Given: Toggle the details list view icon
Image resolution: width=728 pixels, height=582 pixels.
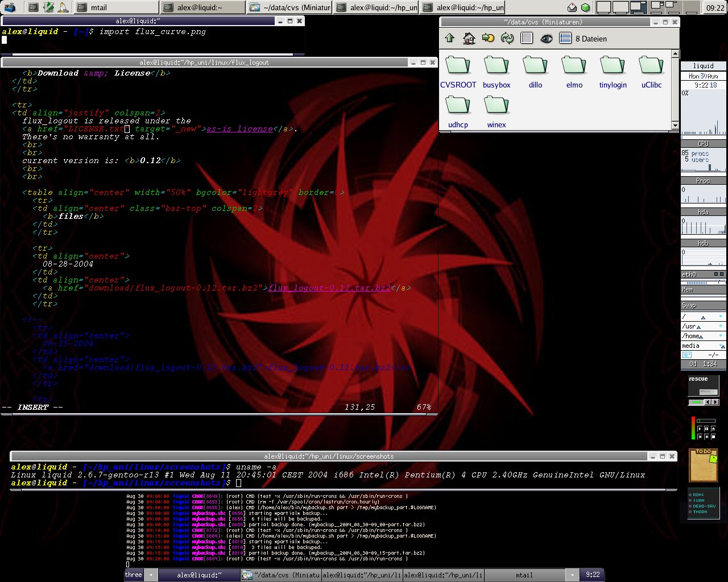Looking at the screenshot, I should [x=527, y=38].
